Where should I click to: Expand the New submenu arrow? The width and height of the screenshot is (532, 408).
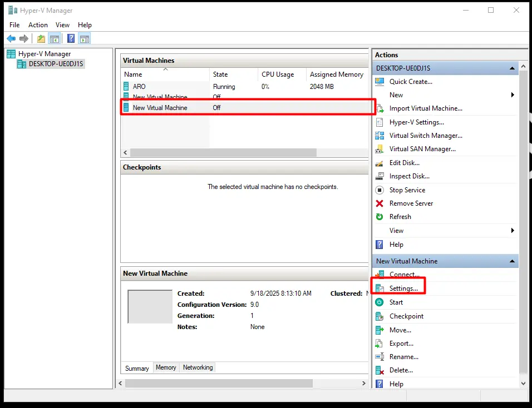[513, 95]
